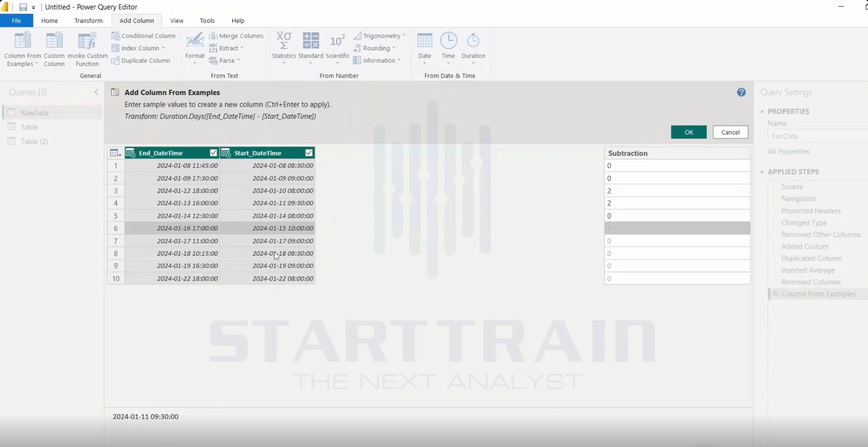Open All Properties link
868x447 pixels.
tap(788, 152)
